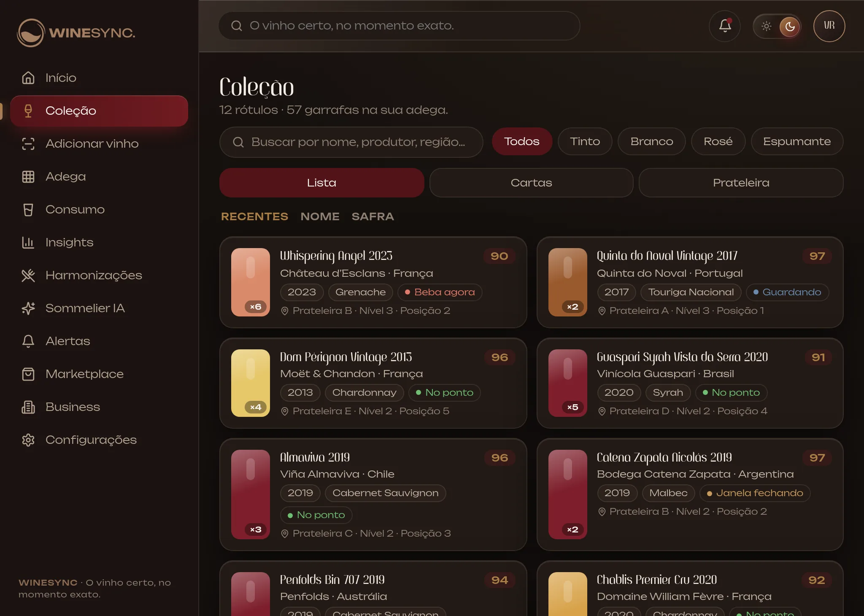Open Consumo glass icon
The height and width of the screenshot is (616, 864).
[28, 209]
